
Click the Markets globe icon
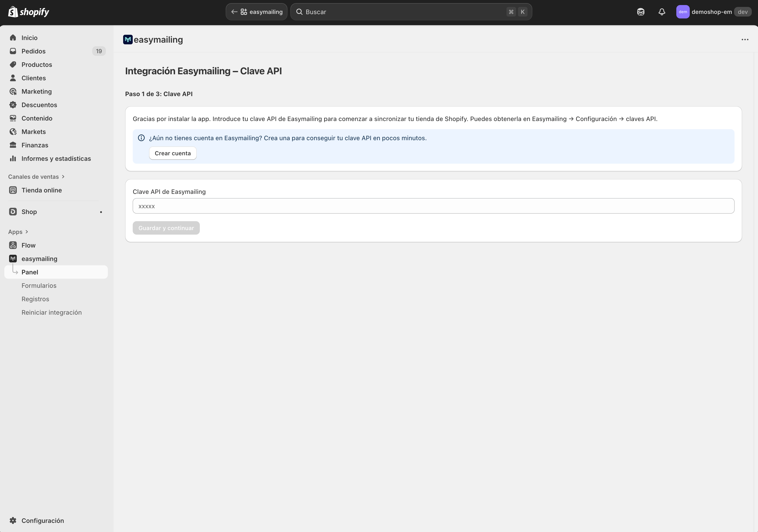[x=13, y=132]
